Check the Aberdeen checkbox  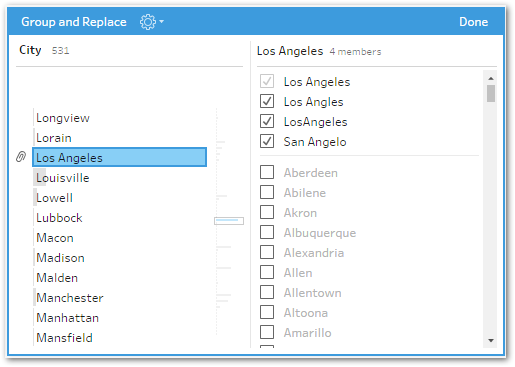click(267, 172)
